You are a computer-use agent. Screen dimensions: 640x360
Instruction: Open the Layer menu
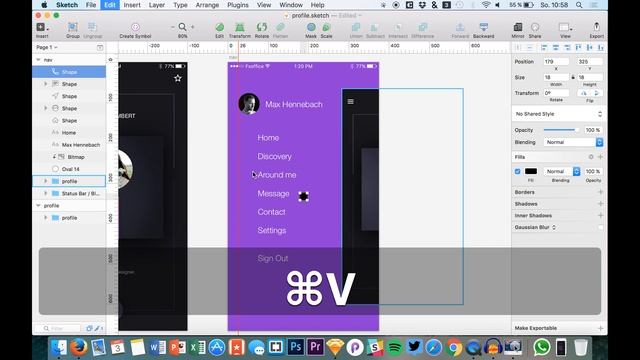click(x=156, y=5)
